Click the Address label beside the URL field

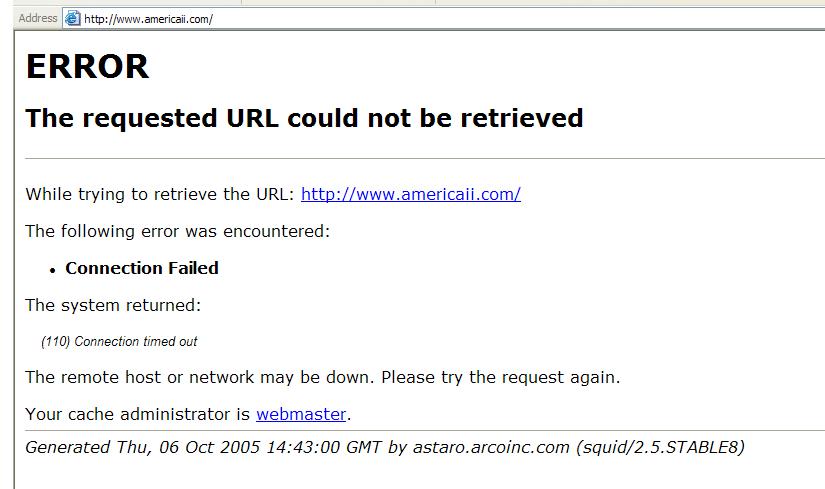tap(38, 18)
